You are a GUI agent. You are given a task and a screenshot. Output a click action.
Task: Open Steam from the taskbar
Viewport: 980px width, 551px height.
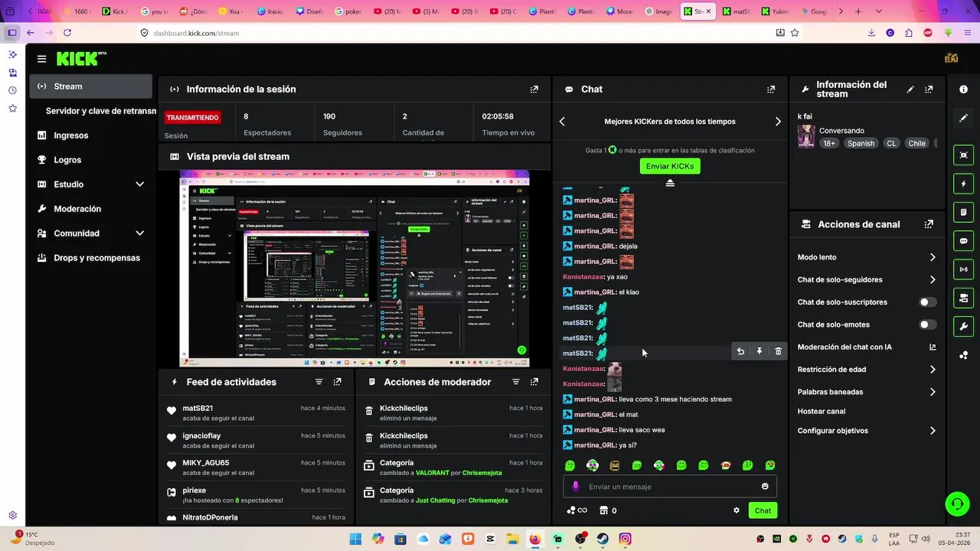pos(603,539)
